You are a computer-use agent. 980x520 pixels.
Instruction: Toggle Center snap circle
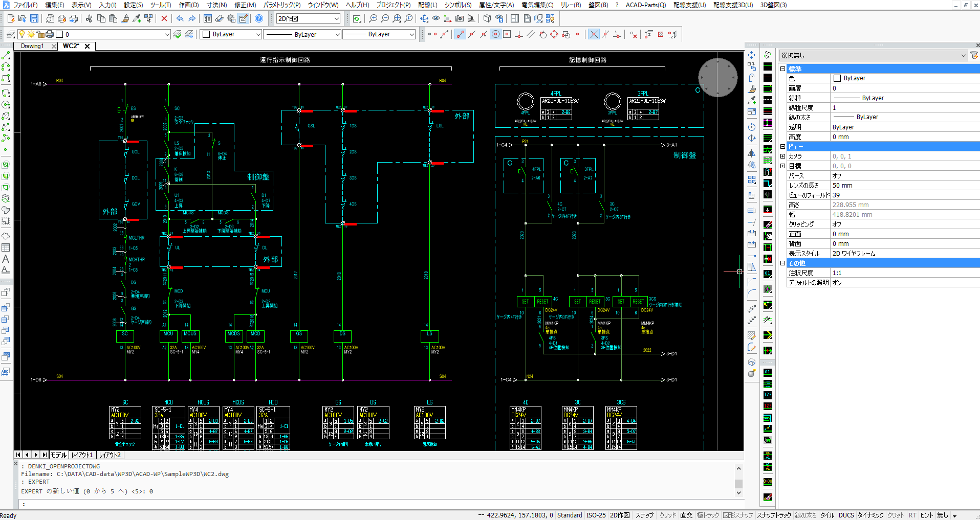coord(495,34)
